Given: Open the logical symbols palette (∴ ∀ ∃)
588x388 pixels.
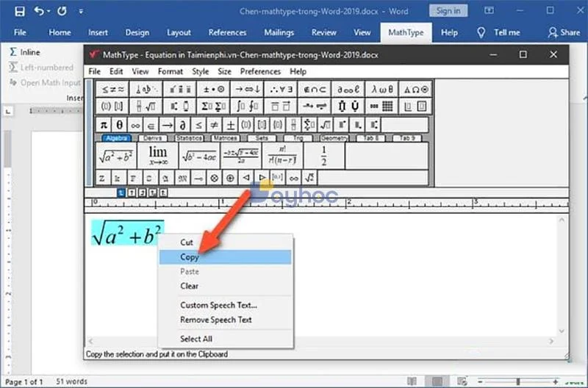Looking at the screenshot, I should [x=281, y=90].
